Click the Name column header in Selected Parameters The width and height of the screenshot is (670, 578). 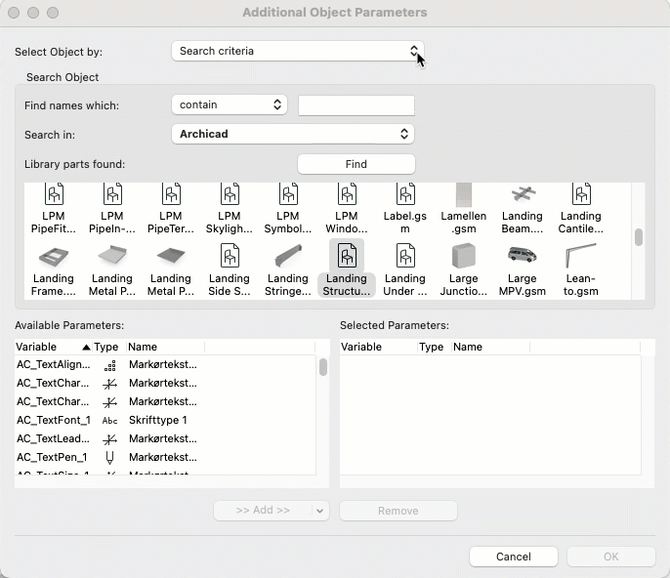pos(468,347)
